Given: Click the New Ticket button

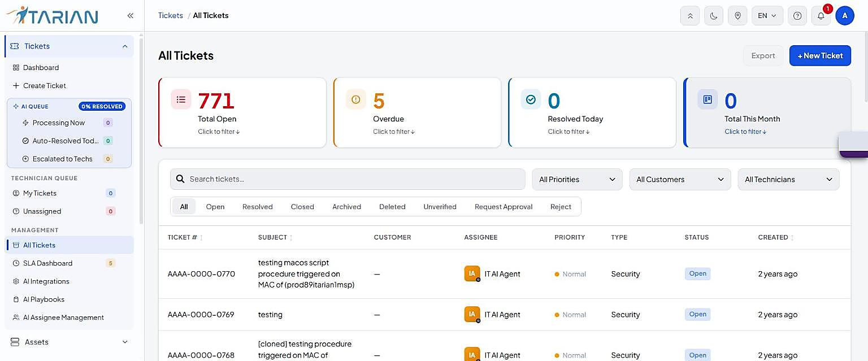Looking at the screenshot, I should coord(820,55).
